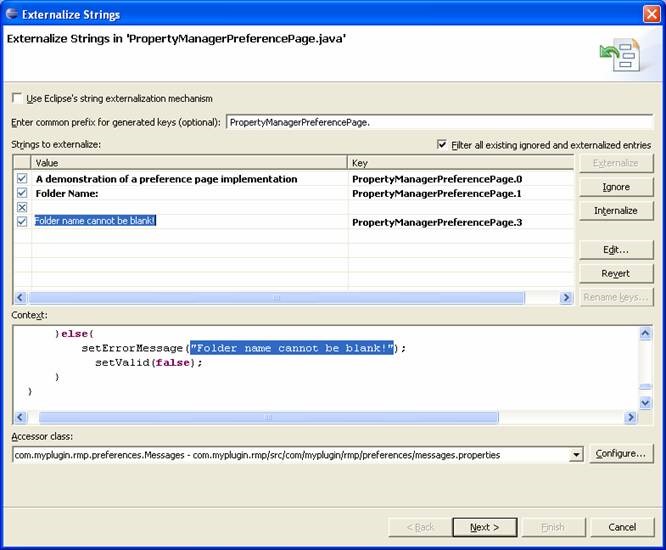Close the Externalize Strings dialog
This screenshot has width=666, height=550.
[x=651, y=14]
